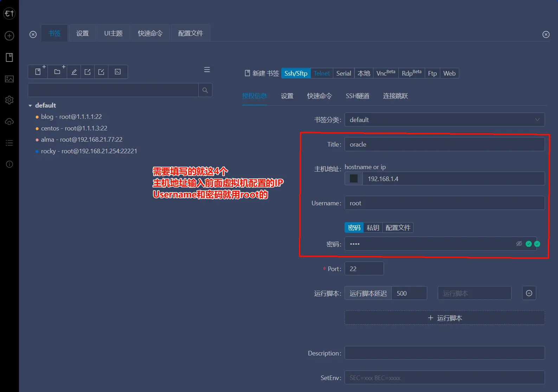Click the host color swatch square
Viewport: 558px width, 392px height.
pos(354,179)
